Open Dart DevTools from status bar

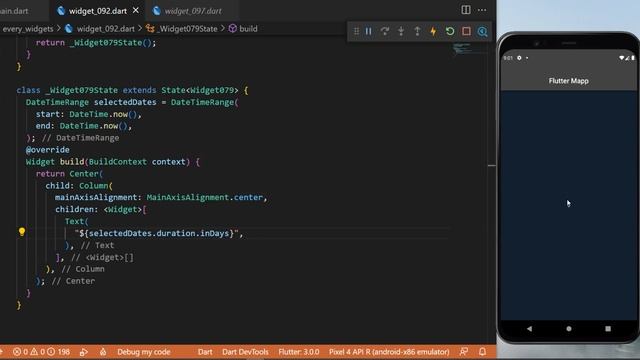click(245, 351)
